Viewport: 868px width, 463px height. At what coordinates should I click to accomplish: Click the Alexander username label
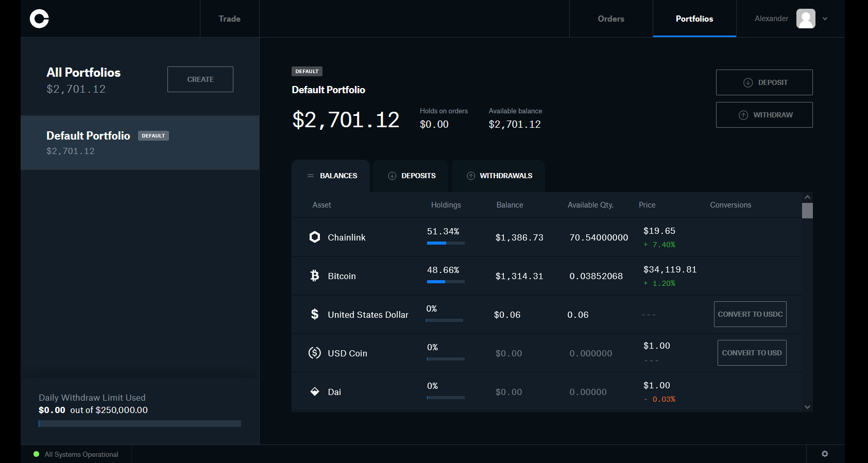(x=771, y=19)
